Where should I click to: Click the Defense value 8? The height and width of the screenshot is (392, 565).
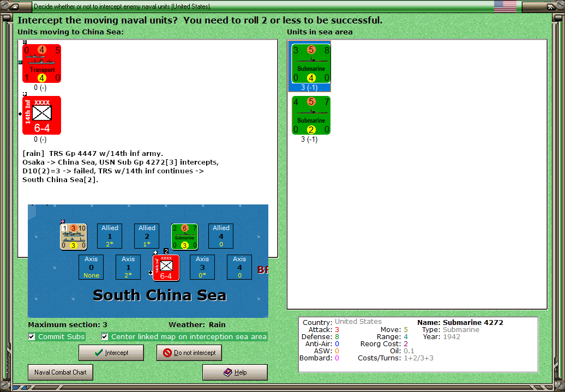[x=337, y=337]
